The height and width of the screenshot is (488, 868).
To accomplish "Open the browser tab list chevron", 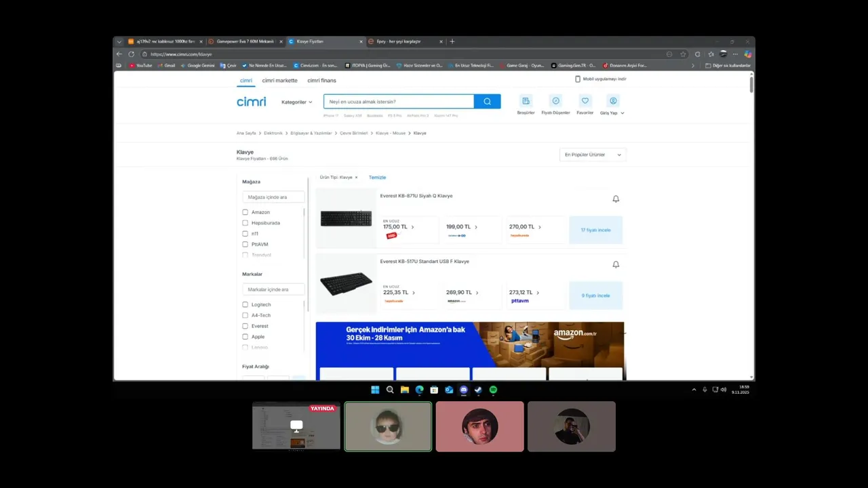I will click(119, 41).
